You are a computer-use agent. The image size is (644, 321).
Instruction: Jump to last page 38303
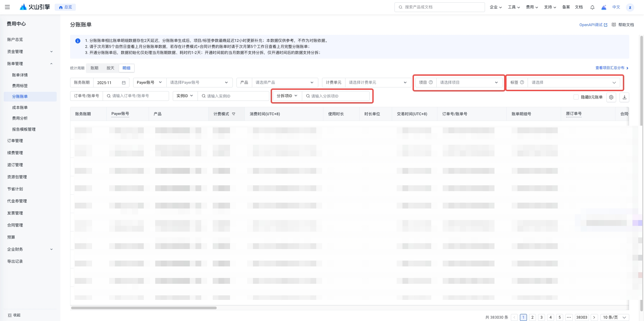pos(582,317)
